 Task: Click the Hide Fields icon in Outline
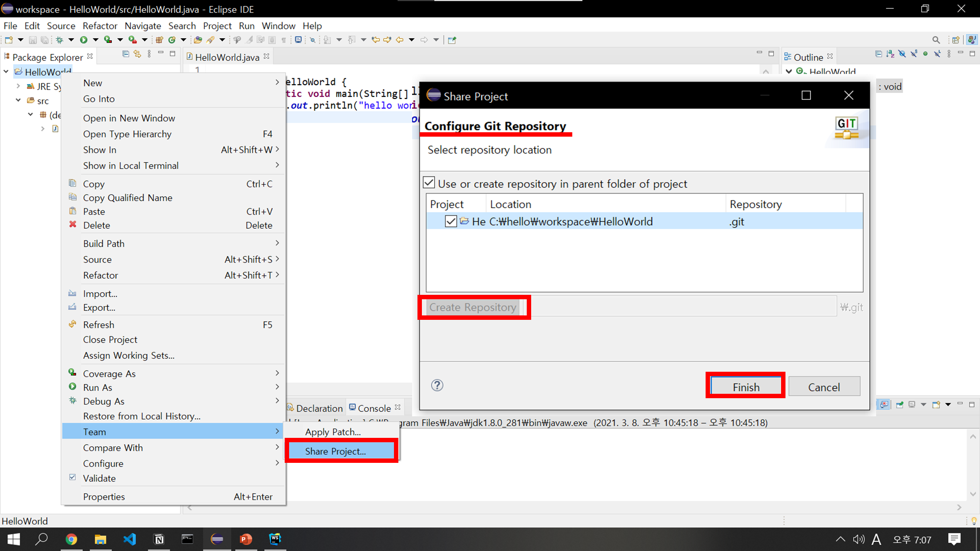point(902,54)
